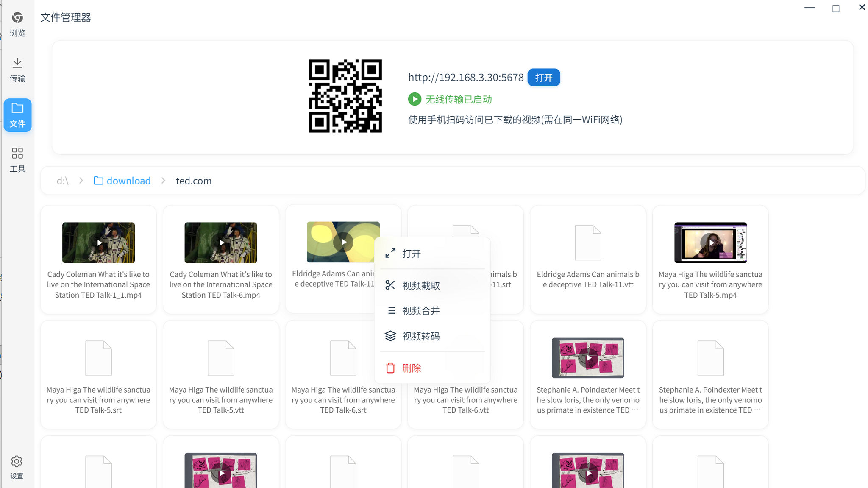Maximize the 文件管理器 window
This screenshot has width=868, height=488.
point(836,8)
